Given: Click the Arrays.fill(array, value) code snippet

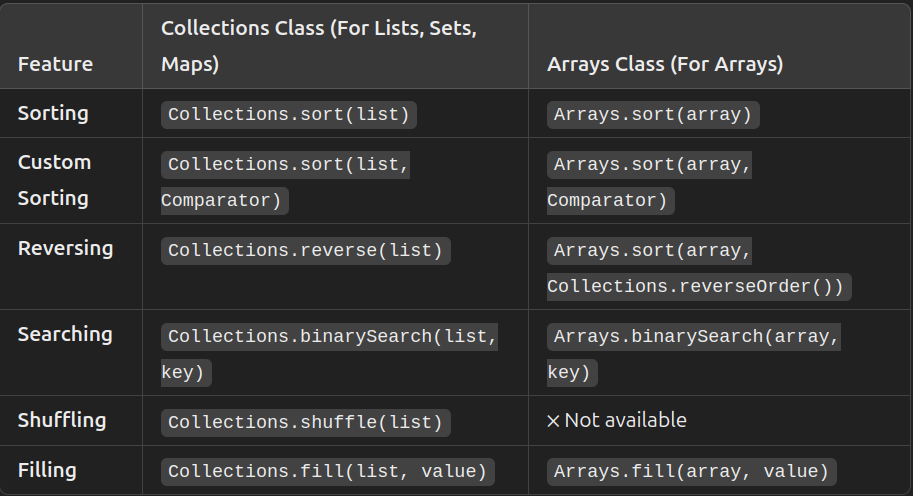Looking at the screenshot, I should (x=691, y=471).
